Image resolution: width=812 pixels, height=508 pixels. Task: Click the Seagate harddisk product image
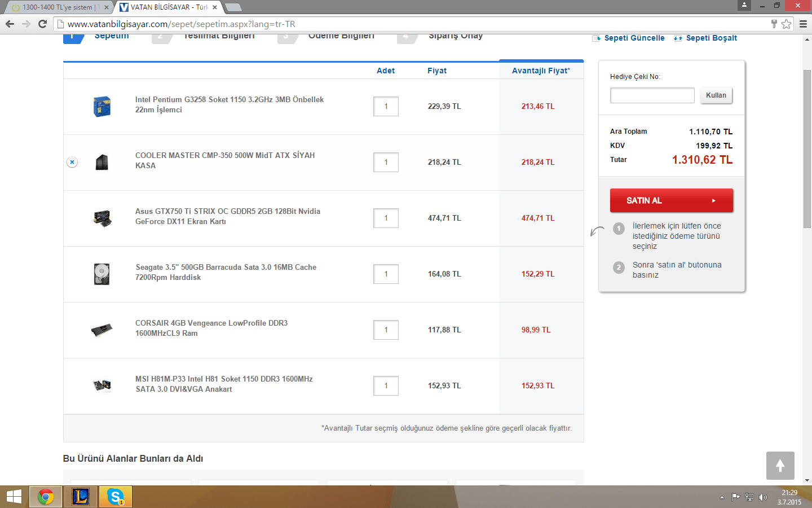(102, 274)
